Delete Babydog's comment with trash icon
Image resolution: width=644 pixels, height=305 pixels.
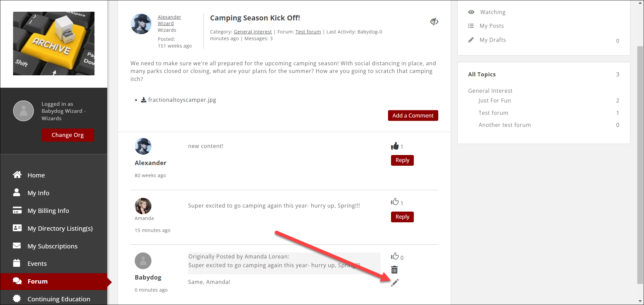[394, 270]
